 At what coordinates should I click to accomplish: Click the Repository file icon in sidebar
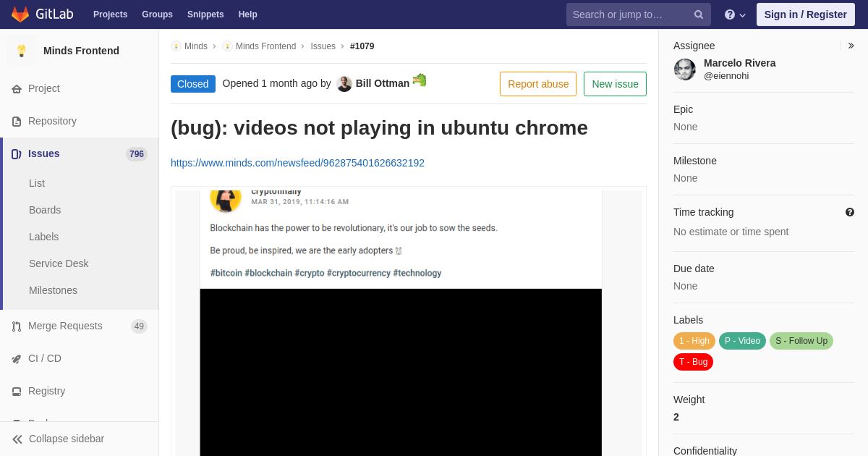(x=17, y=122)
